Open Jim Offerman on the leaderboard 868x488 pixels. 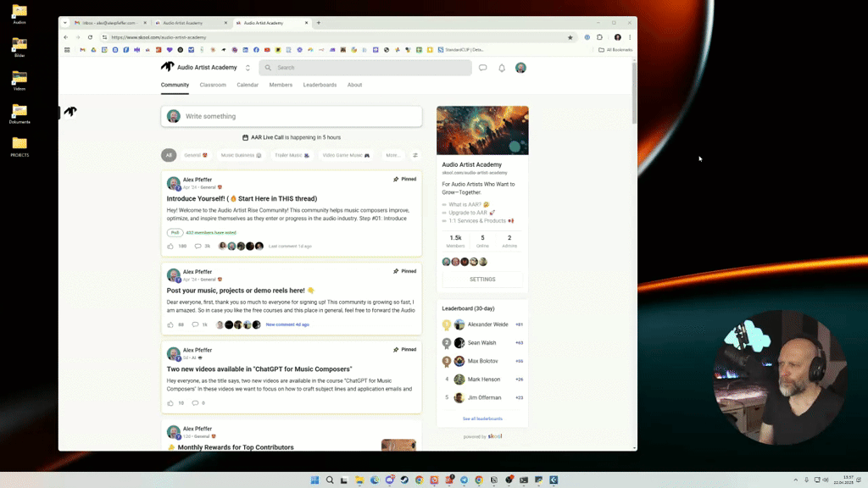[x=484, y=398]
